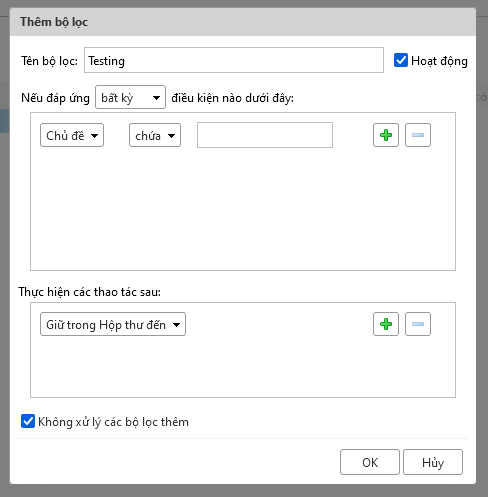Confirm the filter with OK
The image size is (488, 497).
(x=370, y=462)
